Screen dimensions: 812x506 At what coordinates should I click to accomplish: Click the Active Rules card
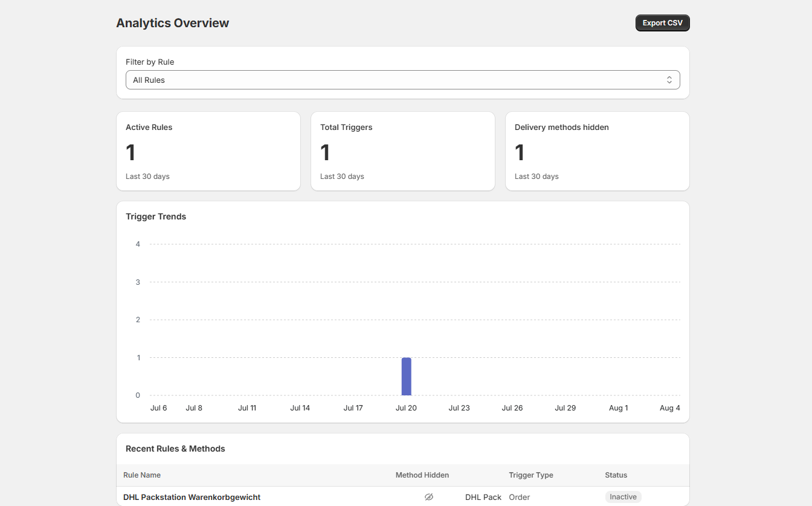(208, 151)
